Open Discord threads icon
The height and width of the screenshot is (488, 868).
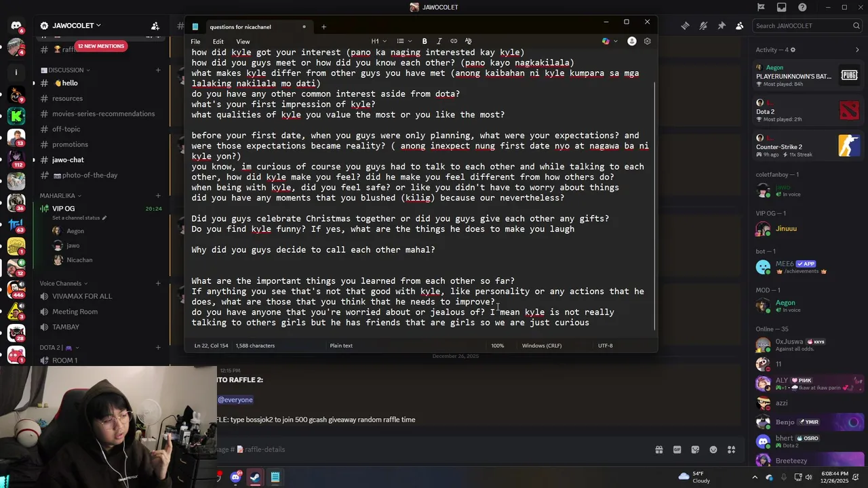tap(685, 26)
